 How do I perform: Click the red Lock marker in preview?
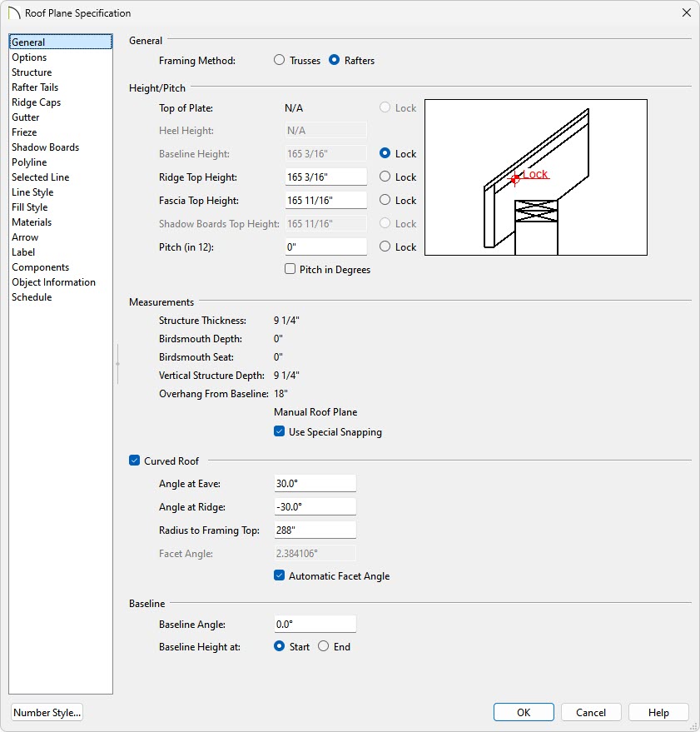tap(529, 176)
